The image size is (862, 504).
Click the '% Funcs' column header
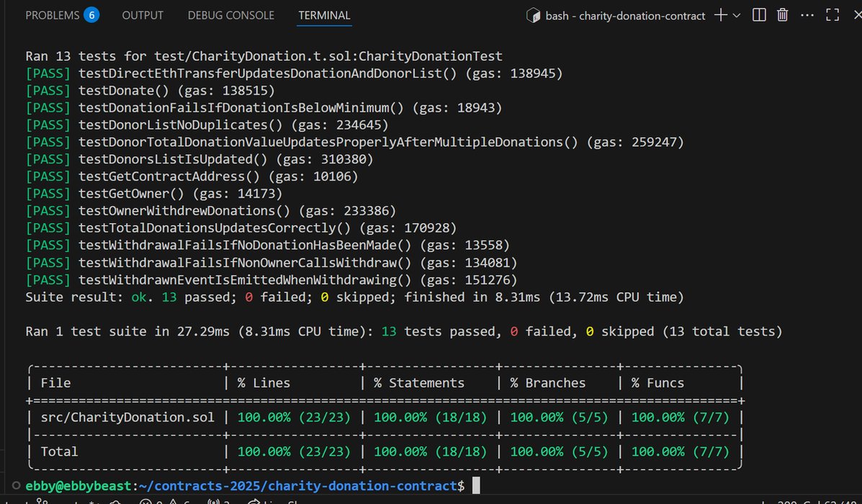657,383
